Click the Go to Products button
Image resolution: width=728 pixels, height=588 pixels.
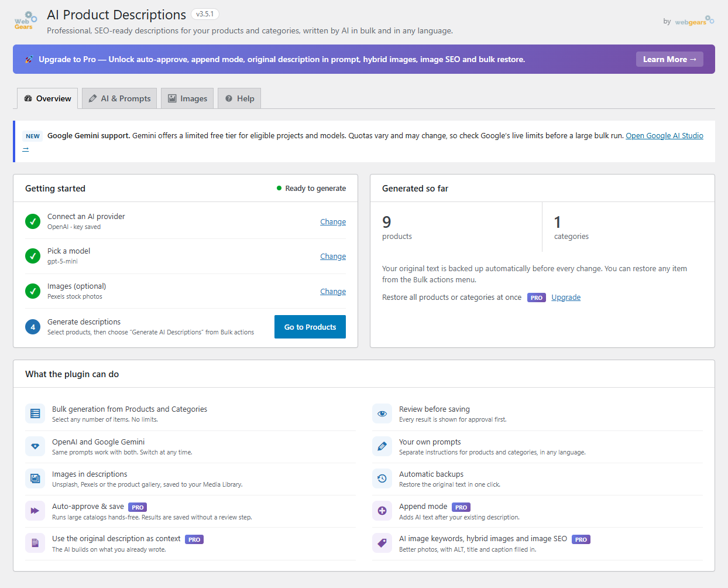(310, 327)
